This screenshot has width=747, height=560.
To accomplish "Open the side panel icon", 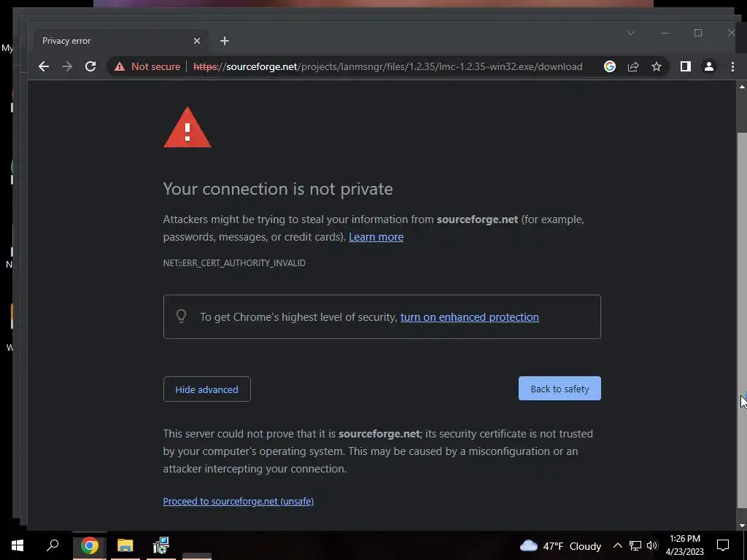I will (x=686, y=66).
